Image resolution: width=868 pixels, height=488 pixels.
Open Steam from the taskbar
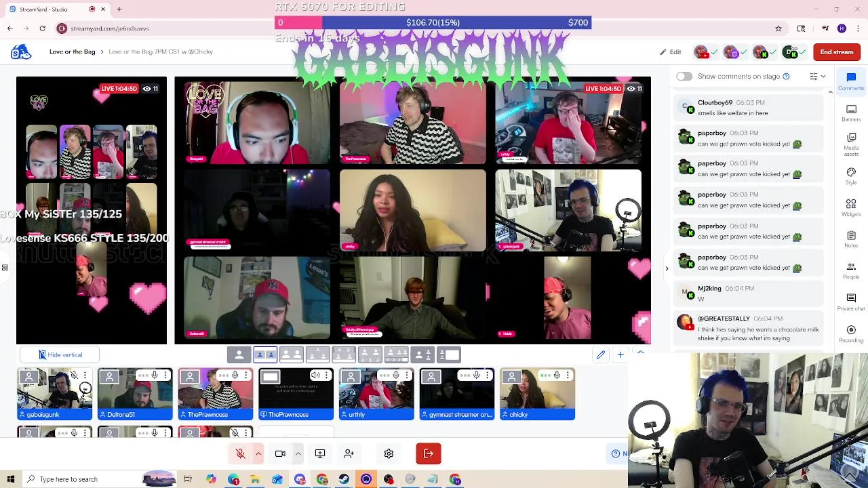point(344,479)
